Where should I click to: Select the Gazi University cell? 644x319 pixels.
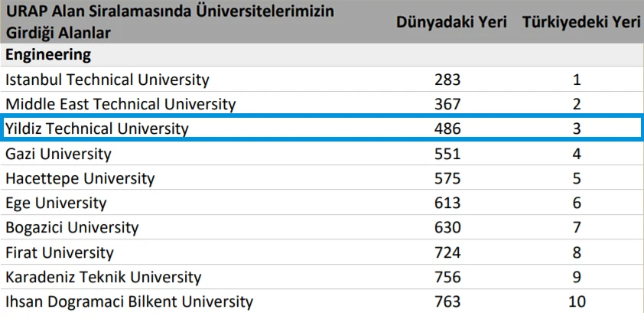coord(58,154)
